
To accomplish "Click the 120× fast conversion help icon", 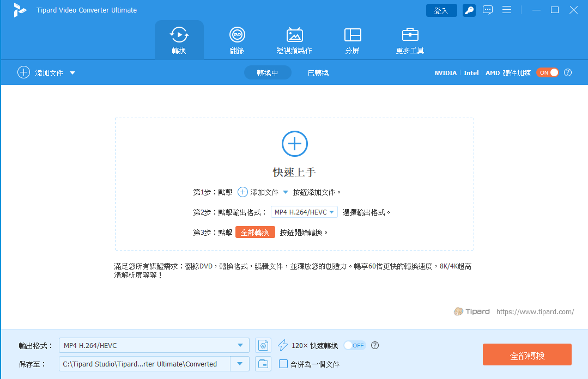I will (x=374, y=345).
